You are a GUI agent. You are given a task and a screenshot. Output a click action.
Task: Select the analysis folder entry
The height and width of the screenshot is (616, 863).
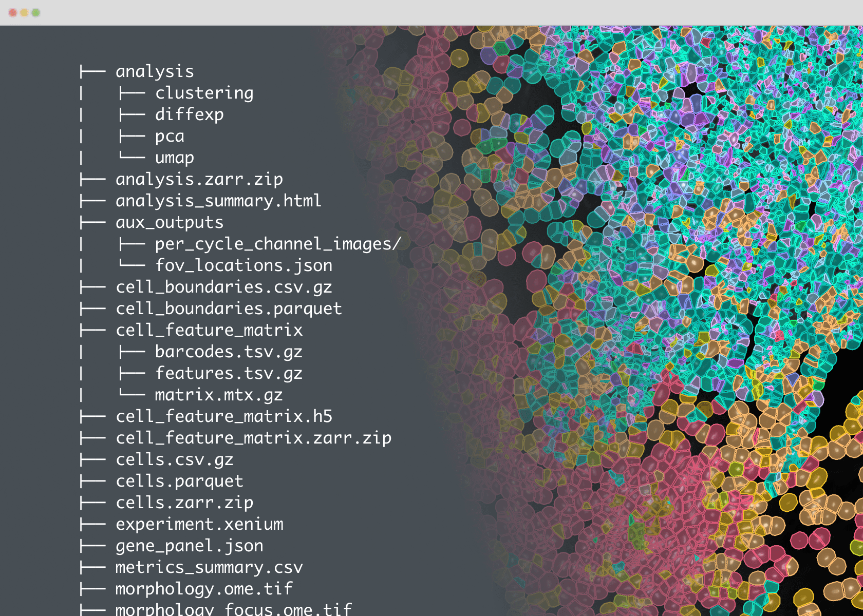tap(155, 71)
